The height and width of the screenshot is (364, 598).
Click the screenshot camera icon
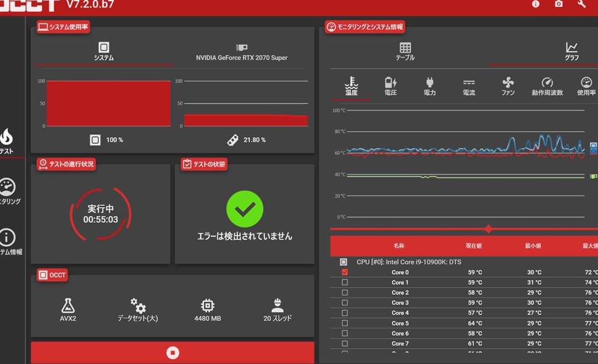coord(558,4)
